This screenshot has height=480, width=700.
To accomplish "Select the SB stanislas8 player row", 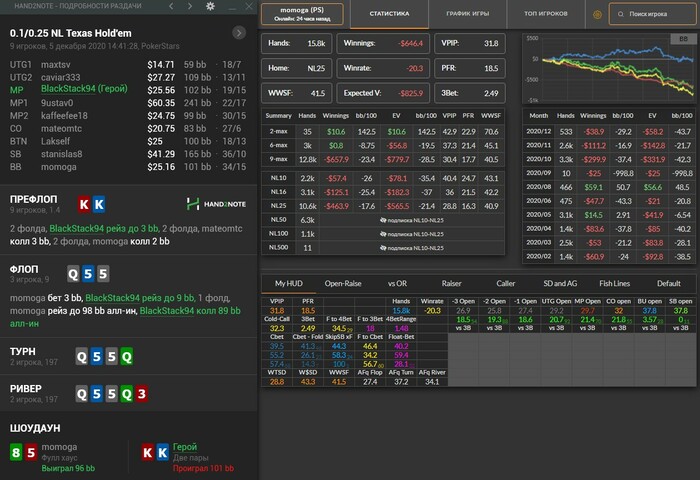I will point(126,154).
